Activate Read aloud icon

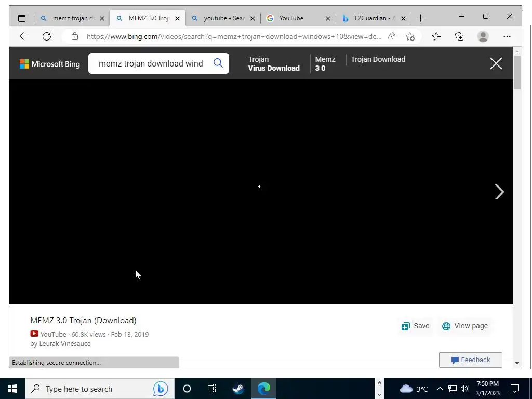391,36
